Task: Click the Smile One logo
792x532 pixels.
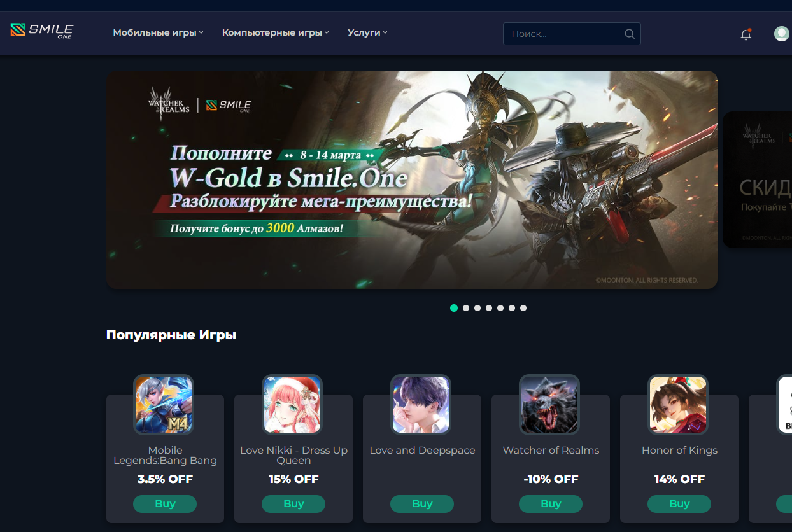Action: point(42,31)
